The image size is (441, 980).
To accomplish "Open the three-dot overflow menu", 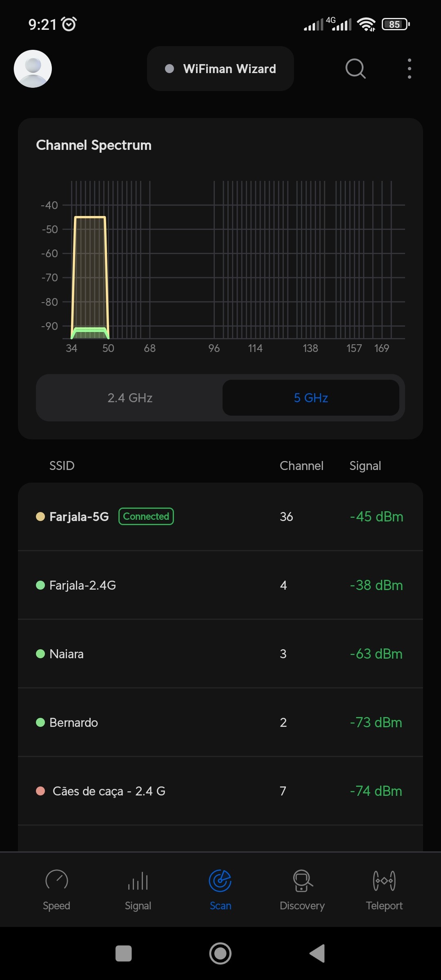I will 409,69.
